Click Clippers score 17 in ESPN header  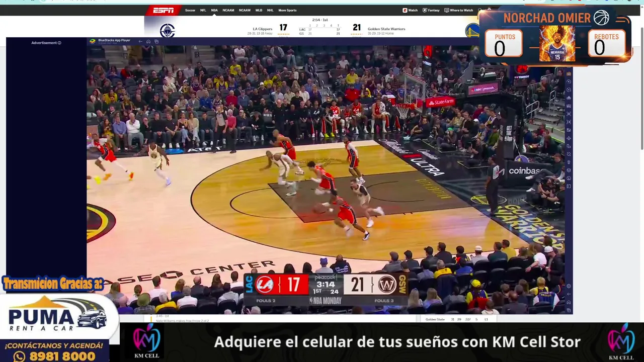(283, 28)
